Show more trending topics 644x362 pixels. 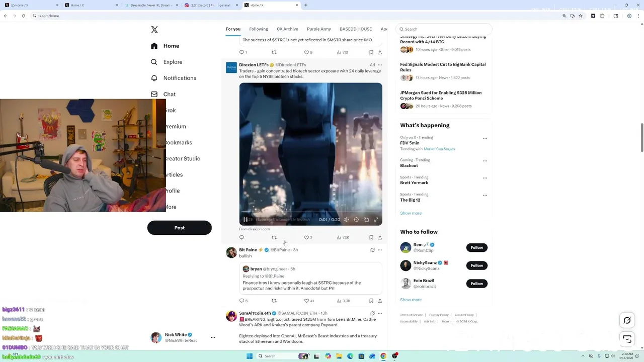(x=411, y=213)
